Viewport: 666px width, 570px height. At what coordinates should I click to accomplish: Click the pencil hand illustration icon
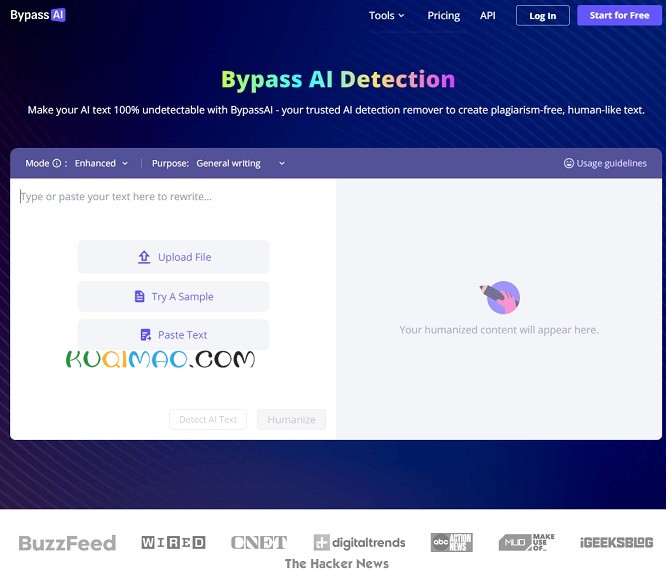[500, 297]
